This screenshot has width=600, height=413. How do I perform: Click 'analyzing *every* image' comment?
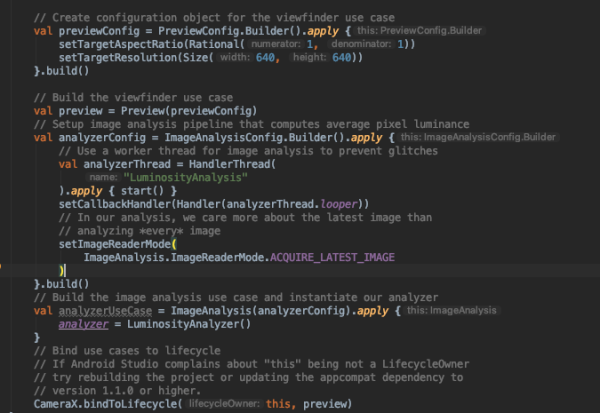point(140,231)
